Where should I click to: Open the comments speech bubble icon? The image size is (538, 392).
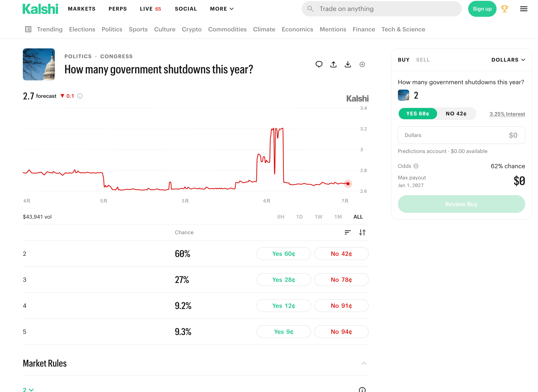coord(319,64)
